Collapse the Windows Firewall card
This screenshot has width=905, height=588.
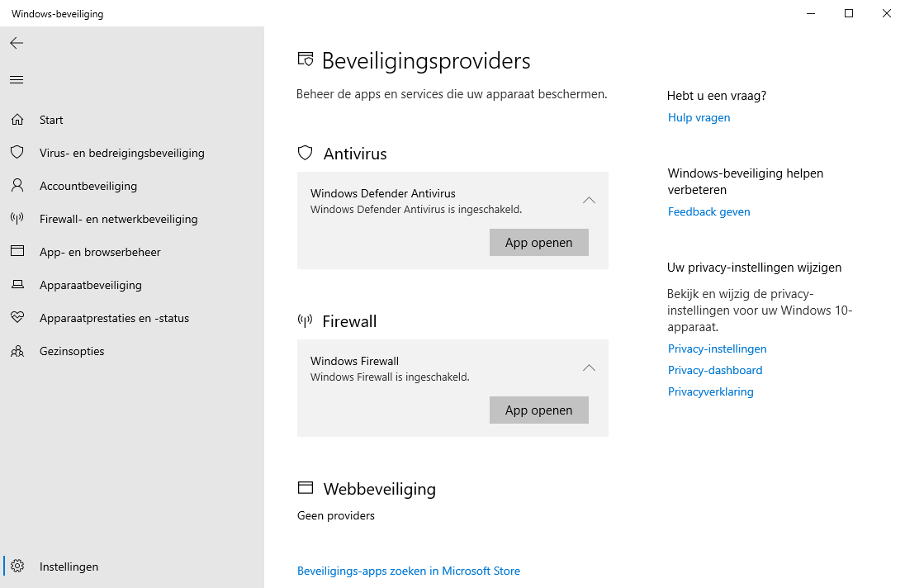[x=589, y=368]
